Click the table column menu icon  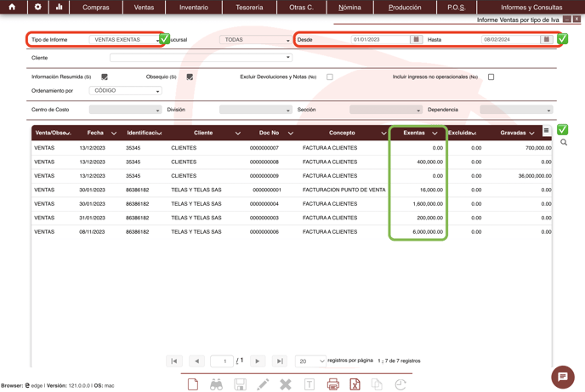tap(546, 130)
